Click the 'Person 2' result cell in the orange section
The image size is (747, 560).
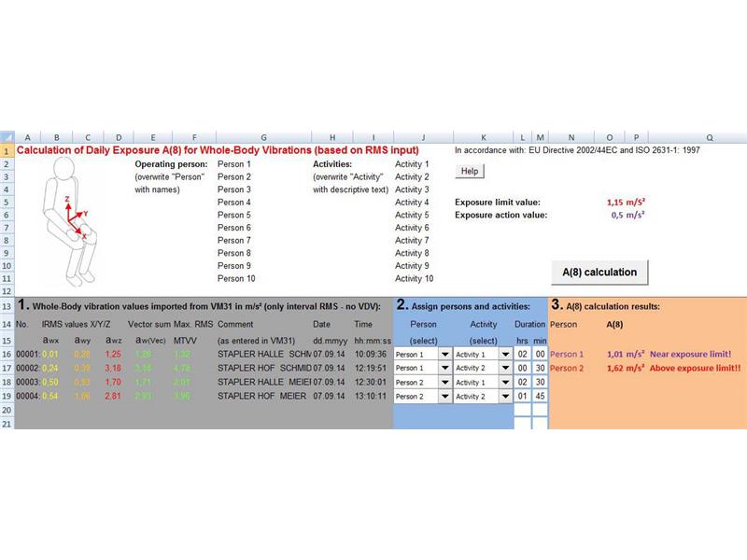tap(567, 368)
